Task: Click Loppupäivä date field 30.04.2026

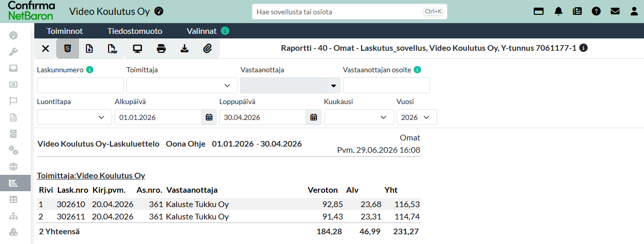Action: point(263,117)
